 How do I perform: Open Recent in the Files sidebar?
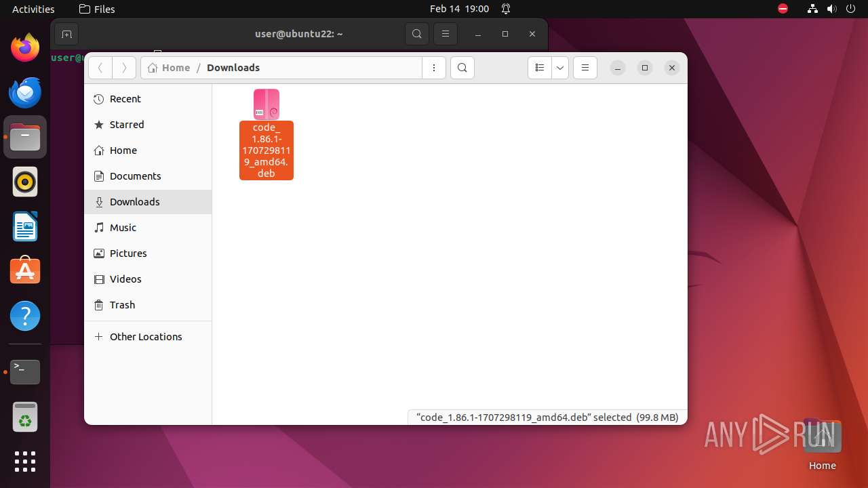[148, 99]
